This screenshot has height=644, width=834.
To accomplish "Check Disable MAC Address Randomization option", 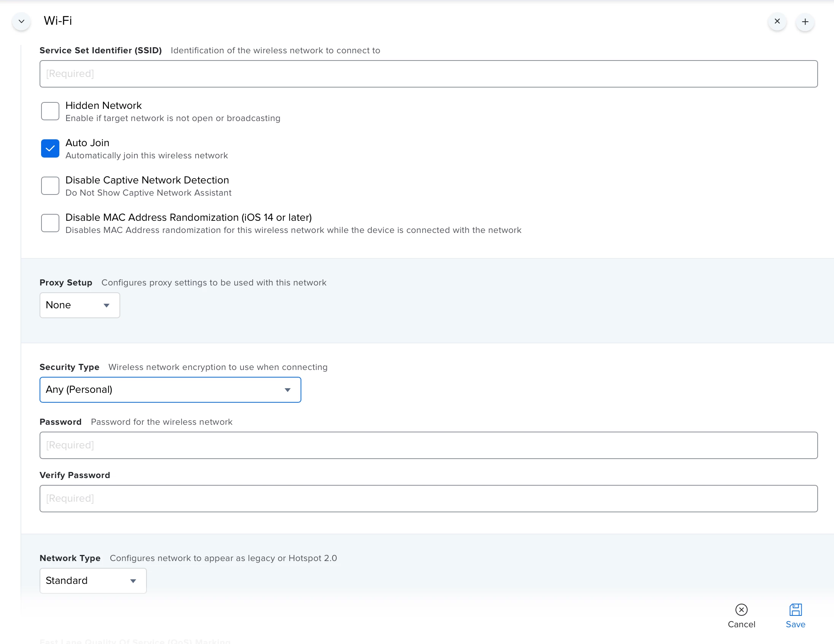I will [x=50, y=223].
